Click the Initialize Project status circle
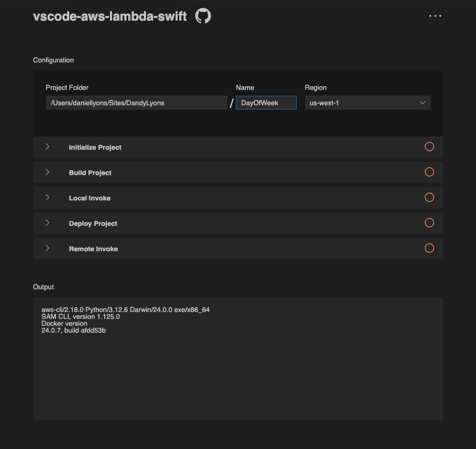 (429, 146)
